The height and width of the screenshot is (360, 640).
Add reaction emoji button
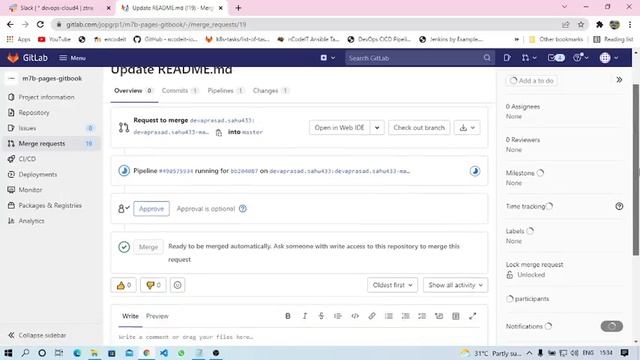click(x=178, y=285)
